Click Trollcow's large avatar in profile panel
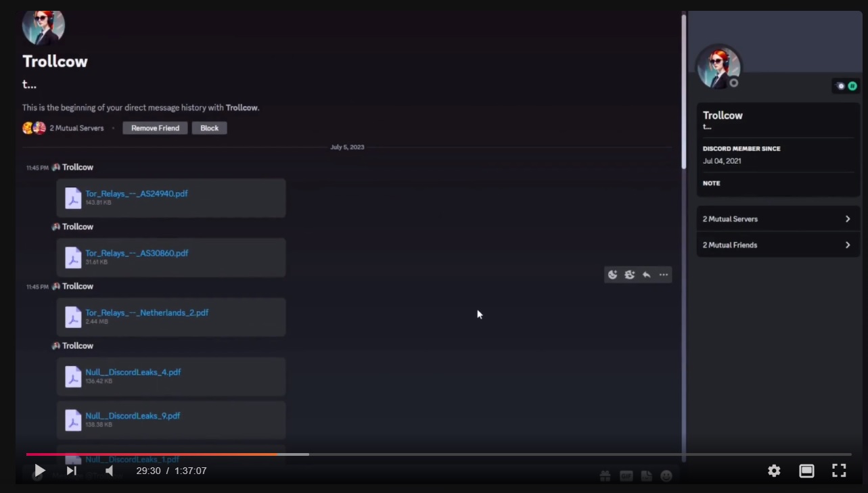Image resolution: width=868 pixels, height=493 pixels. click(719, 68)
